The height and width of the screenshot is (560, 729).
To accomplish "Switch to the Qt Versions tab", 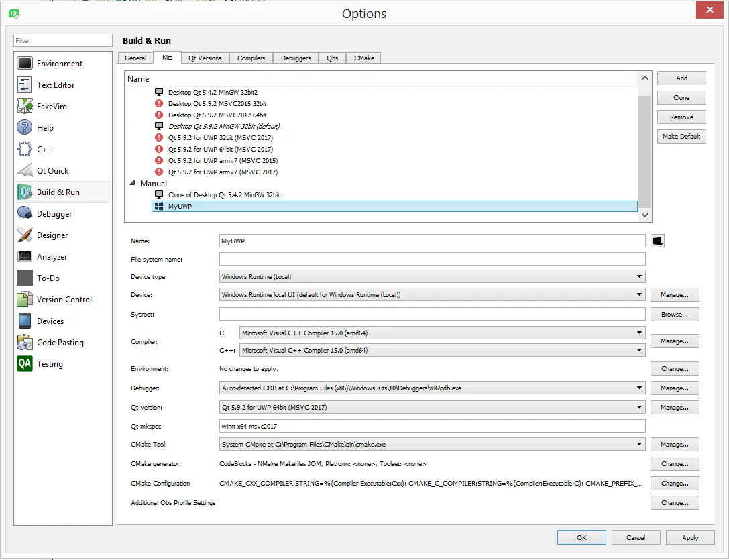I will point(205,58).
